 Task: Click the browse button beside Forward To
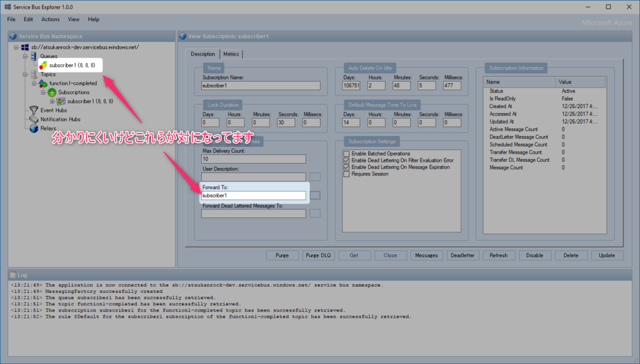tap(315, 195)
